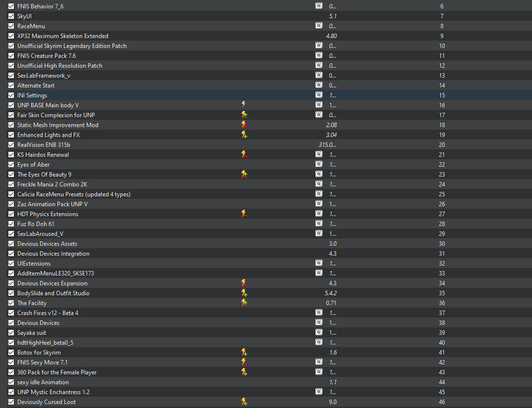Click priority number 30 for Devious Devices Assets
Screen dimensions: 532x408
442,243
